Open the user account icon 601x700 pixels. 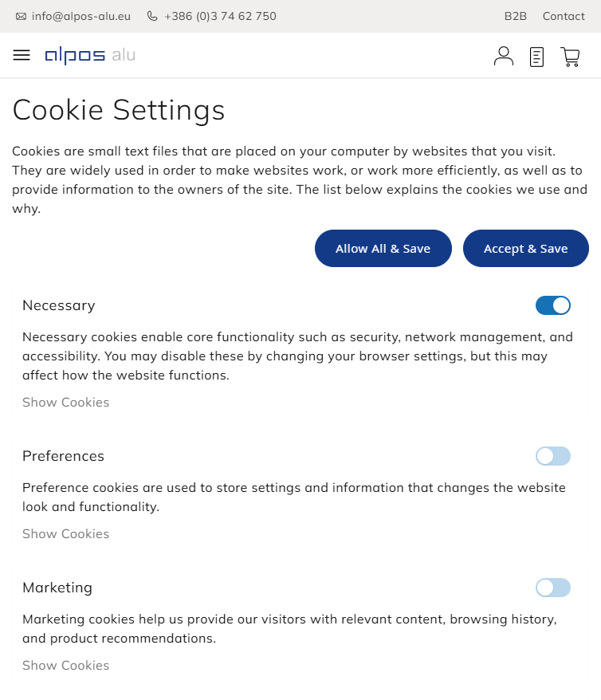click(504, 56)
